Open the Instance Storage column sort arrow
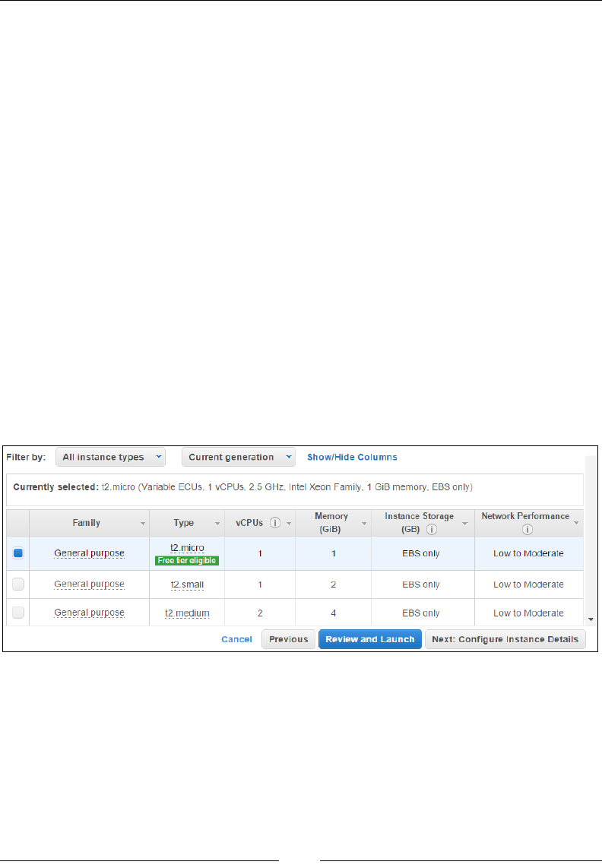Screen dimensions: 602x868 (x=465, y=524)
